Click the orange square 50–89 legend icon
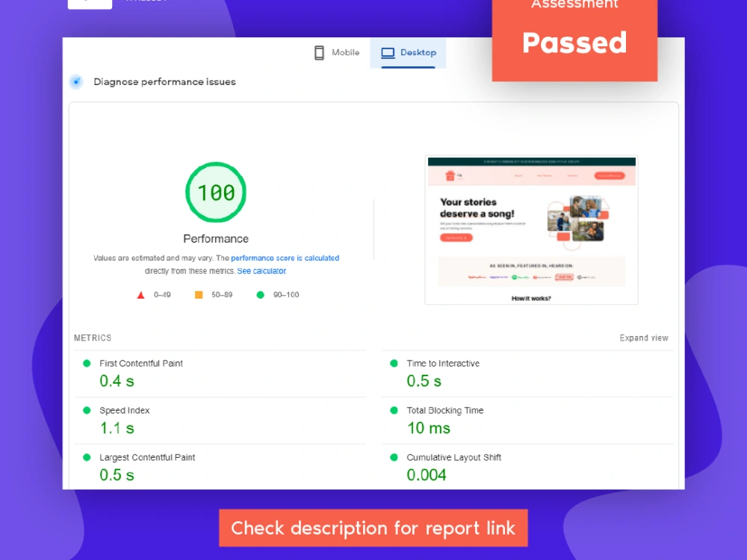Screen dimensions: 747x560 click(x=199, y=295)
